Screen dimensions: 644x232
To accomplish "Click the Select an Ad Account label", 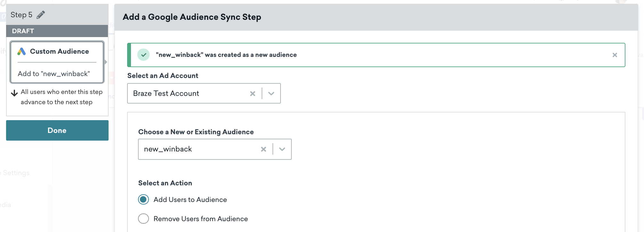I will (163, 76).
